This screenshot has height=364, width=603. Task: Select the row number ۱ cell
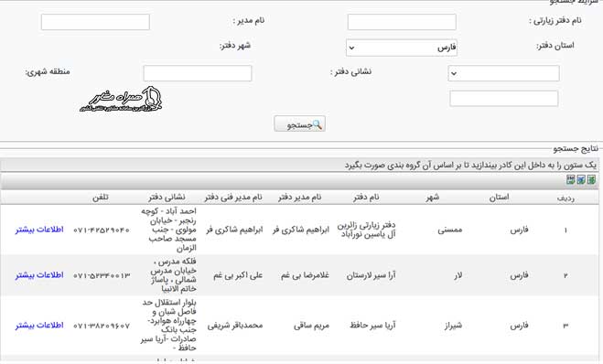point(565,230)
